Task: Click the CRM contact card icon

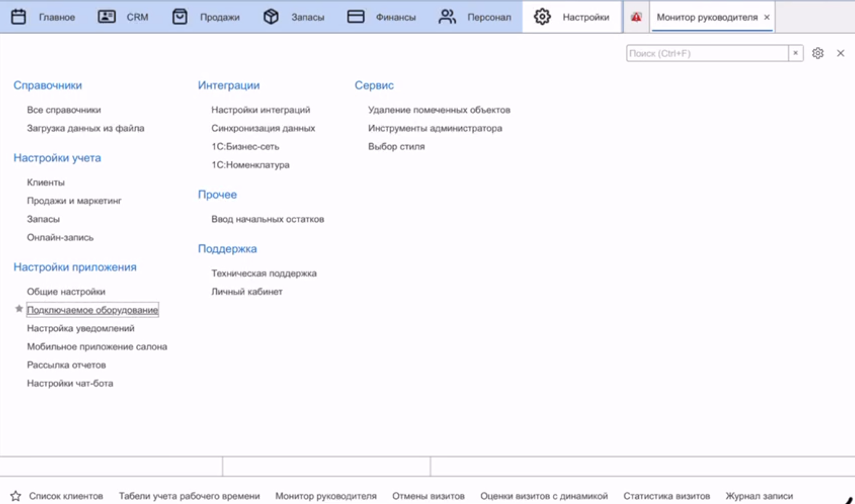Action: [107, 17]
